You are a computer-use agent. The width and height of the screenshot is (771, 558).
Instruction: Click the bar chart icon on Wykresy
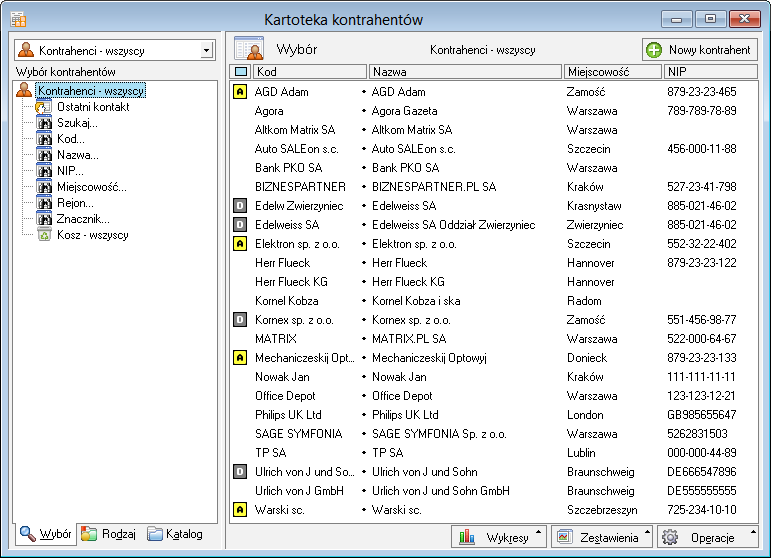467,537
